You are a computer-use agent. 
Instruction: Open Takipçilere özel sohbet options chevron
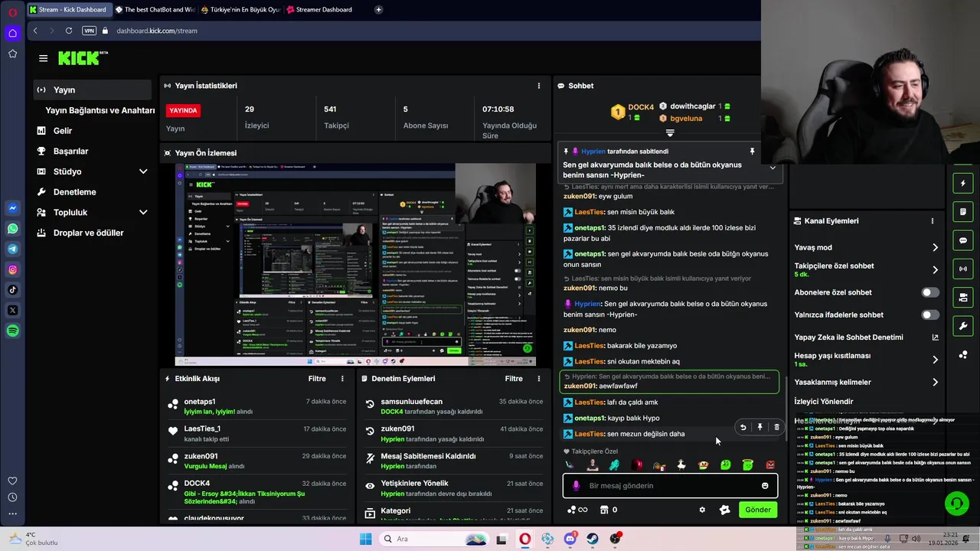pos(935,269)
